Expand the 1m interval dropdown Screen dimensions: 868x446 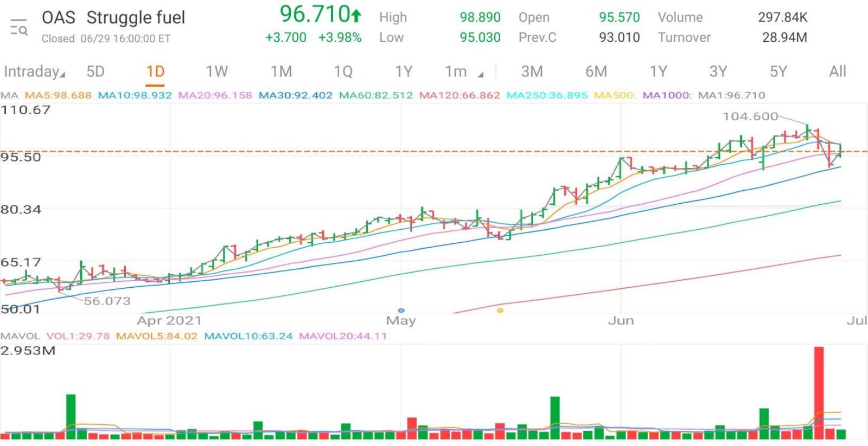click(x=464, y=72)
